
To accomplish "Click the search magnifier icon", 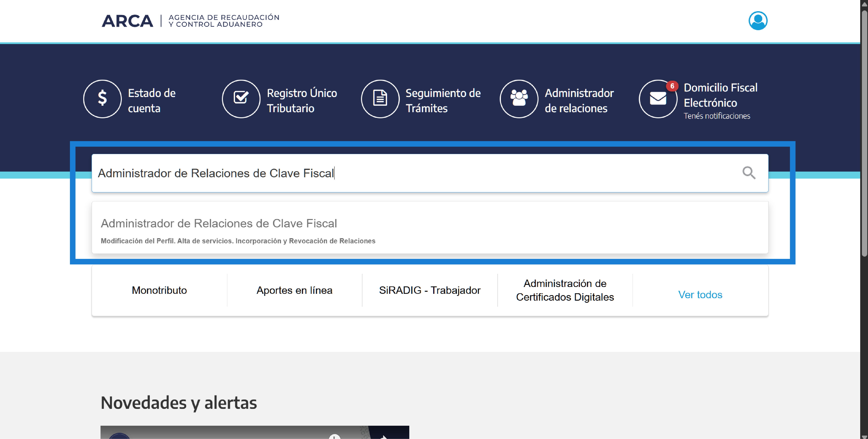I will point(749,173).
